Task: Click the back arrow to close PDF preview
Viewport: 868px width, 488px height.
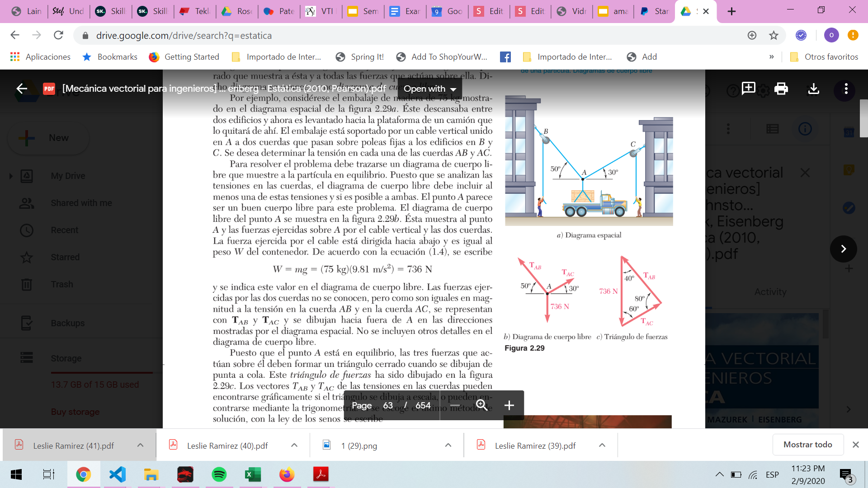Action: pyautogui.click(x=22, y=89)
